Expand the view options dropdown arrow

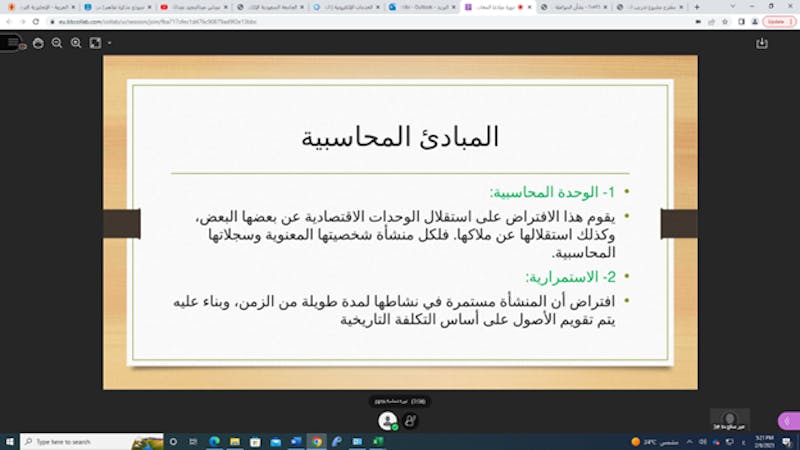point(109,43)
